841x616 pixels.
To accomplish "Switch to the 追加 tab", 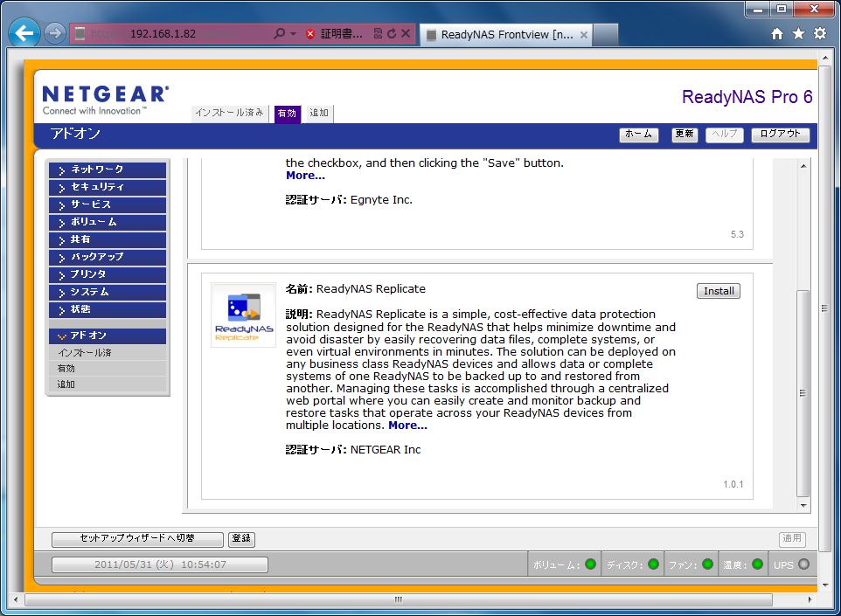I will pyautogui.click(x=319, y=113).
